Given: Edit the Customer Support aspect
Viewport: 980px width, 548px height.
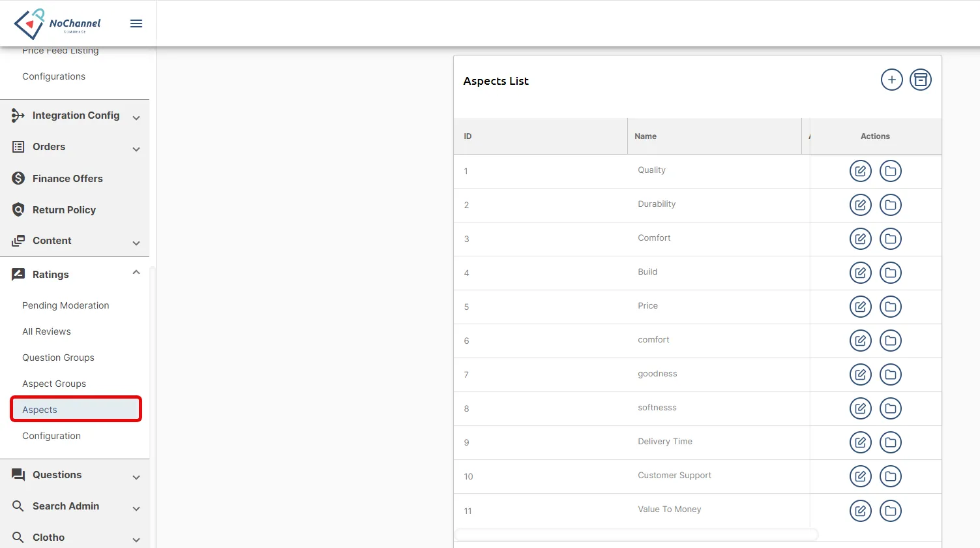Looking at the screenshot, I should click(x=860, y=476).
